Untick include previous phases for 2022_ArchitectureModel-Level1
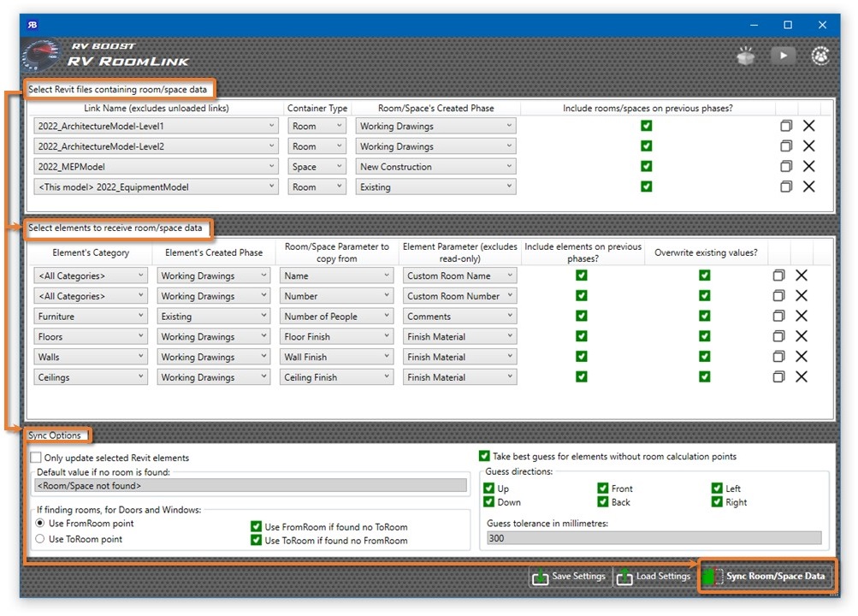The height and width of the screenshot is (616, 858). [646, 126]
